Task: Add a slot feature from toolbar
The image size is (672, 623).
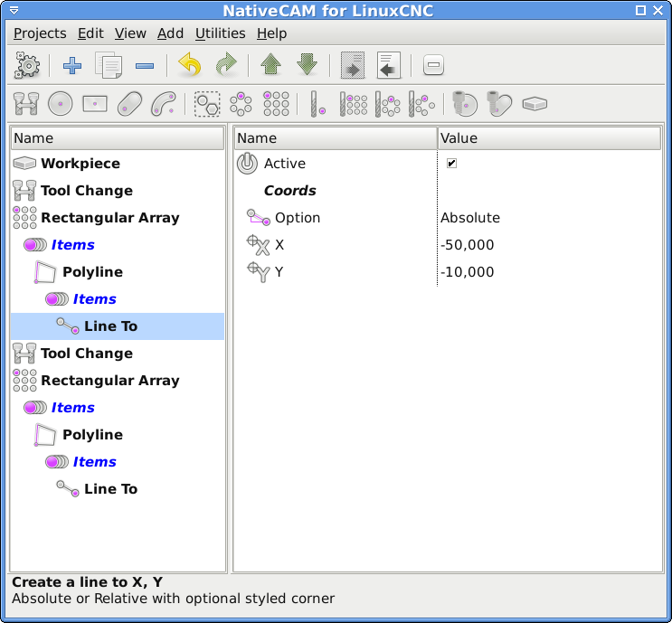Action: click(x=129, y=104)
